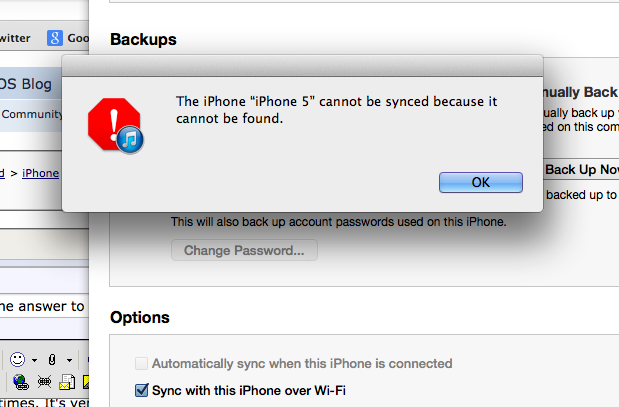Click the insert link globe icon
Image resolution: width=619 pixels, height=407 pixels.
pyautogui.click(x=21, y=381)
